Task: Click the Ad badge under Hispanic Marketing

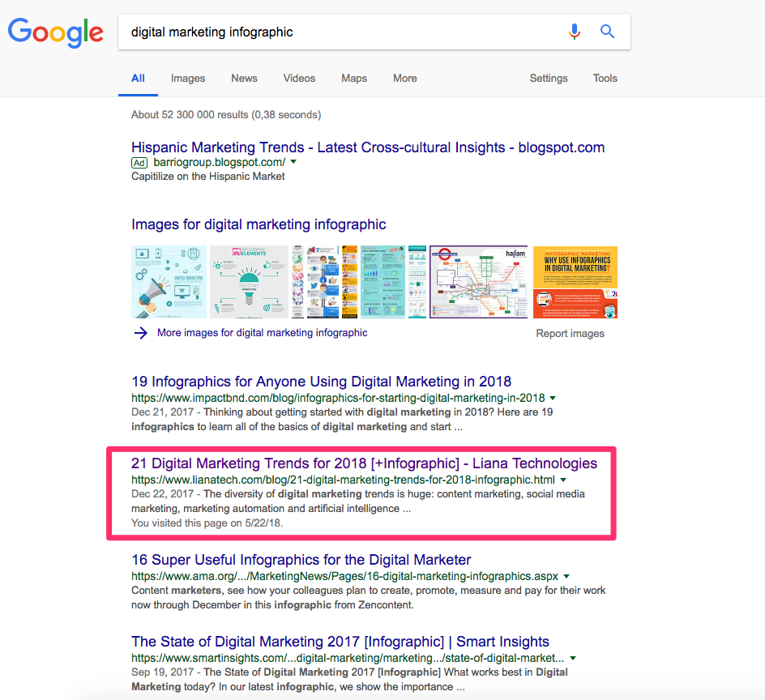Action: (x=139, y=162)
